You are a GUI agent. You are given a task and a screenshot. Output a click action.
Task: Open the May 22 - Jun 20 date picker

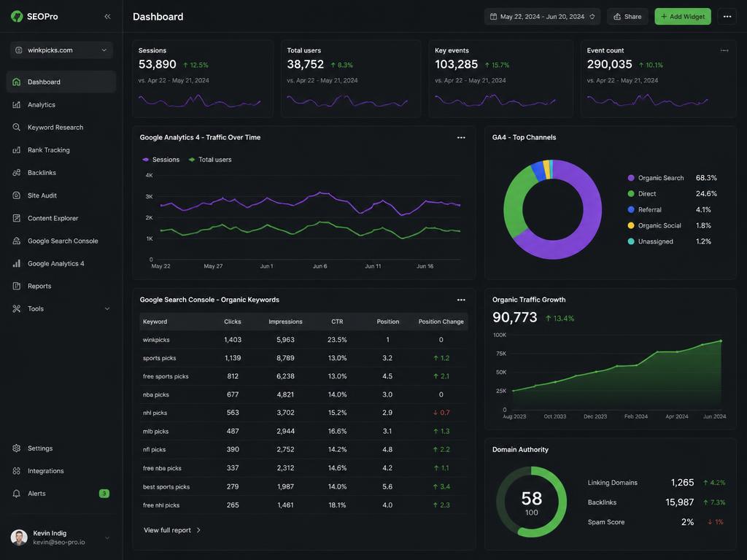[x=543, y=17]
